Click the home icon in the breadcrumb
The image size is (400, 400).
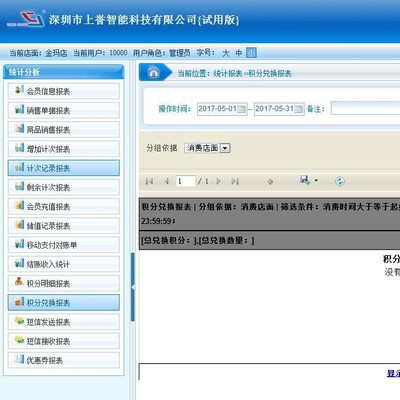[x=153, y=72]
